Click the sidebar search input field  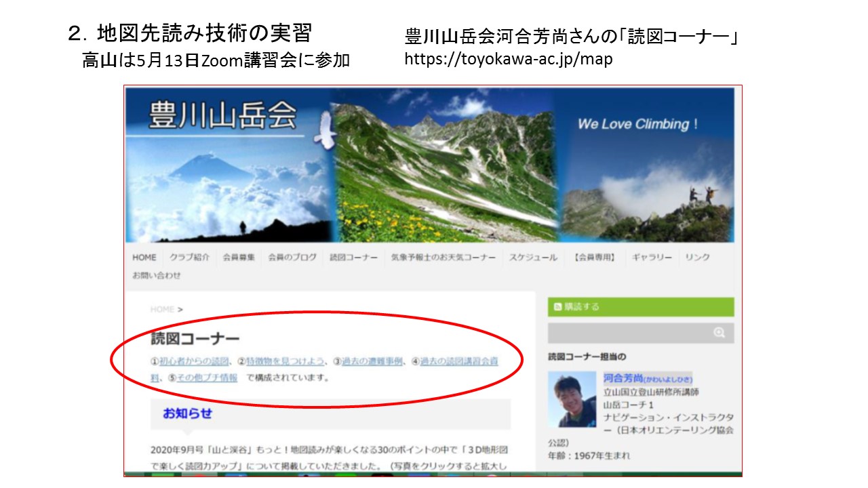point(641,333)
